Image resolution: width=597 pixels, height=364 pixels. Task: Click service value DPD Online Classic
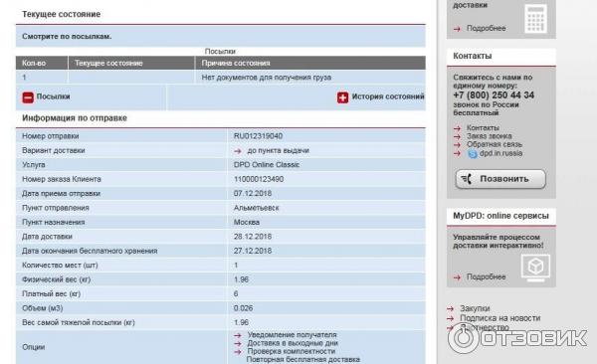tap(267, 165)
